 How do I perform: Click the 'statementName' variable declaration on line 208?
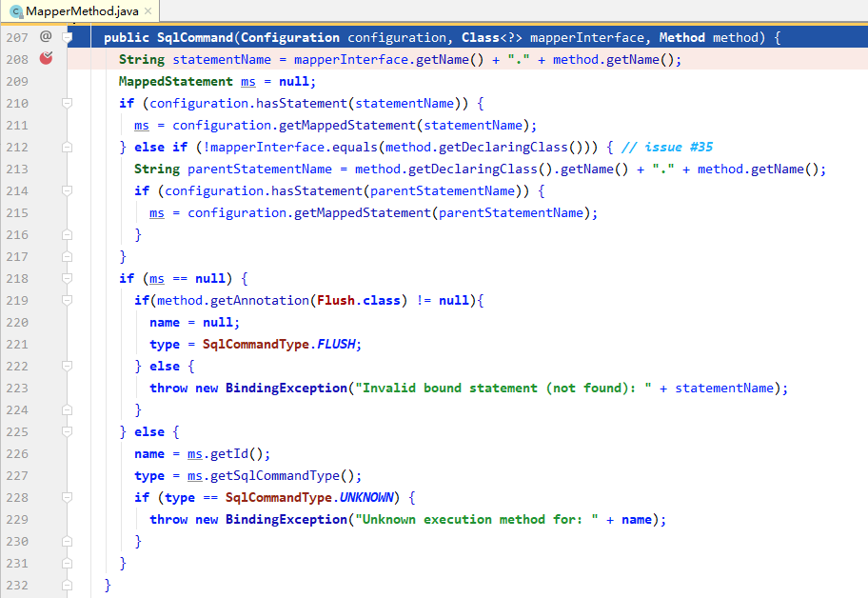coord(222,59)
